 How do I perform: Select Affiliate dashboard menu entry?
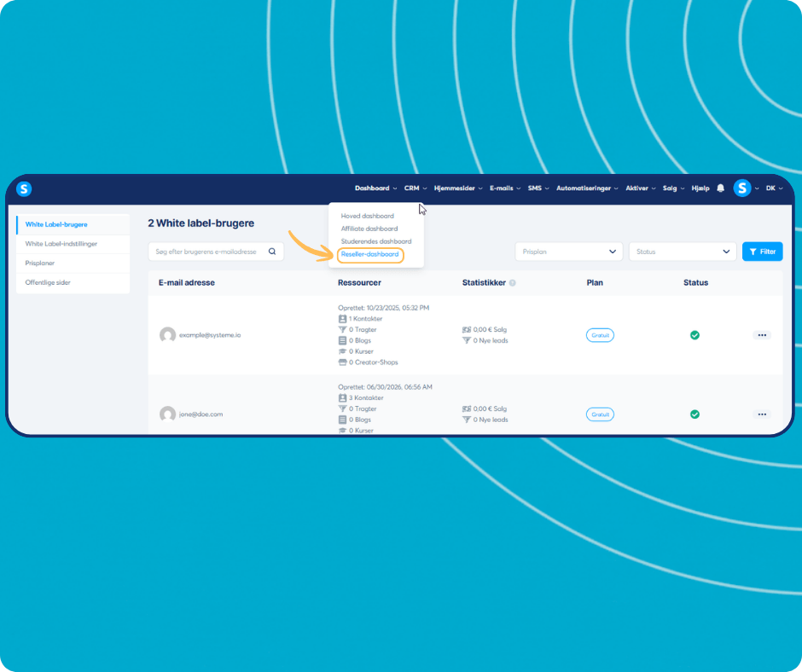pos(369,229)
